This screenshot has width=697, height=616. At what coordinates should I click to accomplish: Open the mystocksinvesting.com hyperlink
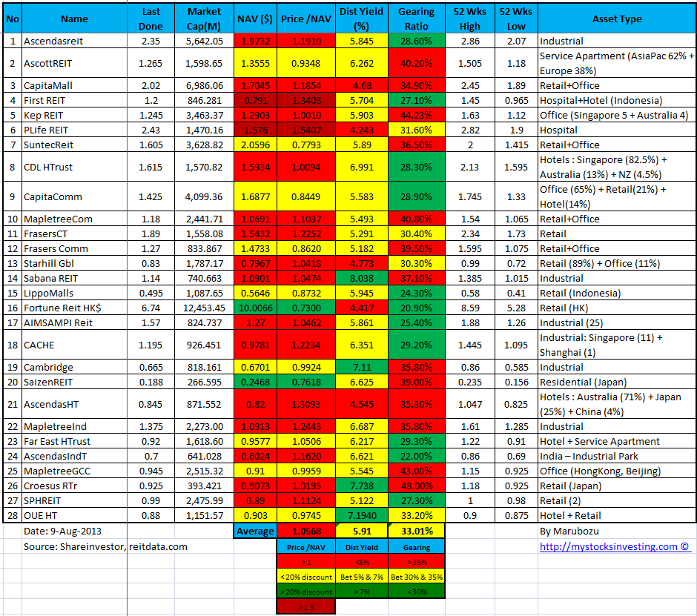pyautogui.click(x=615, y=546)
